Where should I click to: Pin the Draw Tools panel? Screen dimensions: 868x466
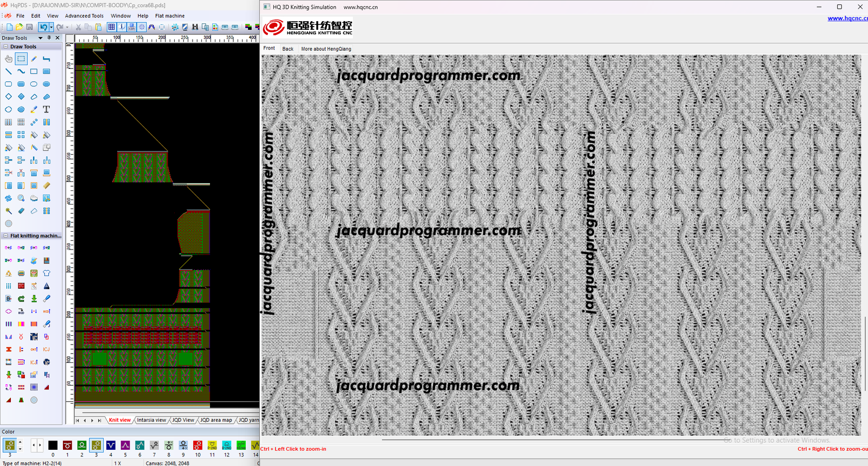49,38
